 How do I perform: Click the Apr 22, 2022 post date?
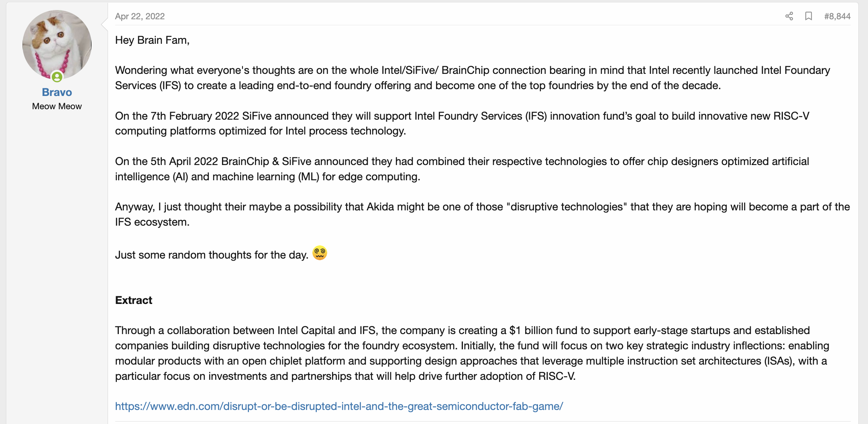pos(140,16)
